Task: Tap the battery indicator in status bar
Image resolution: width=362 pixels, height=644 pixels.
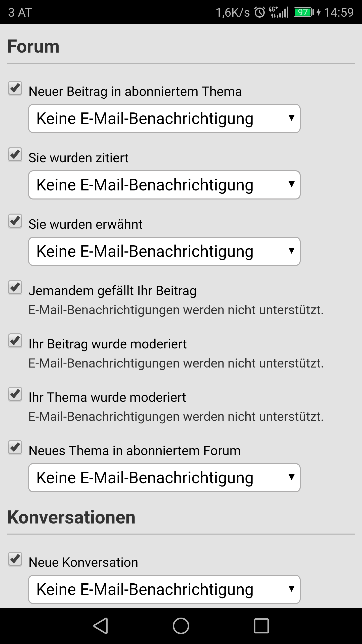Action: (304, 12)
